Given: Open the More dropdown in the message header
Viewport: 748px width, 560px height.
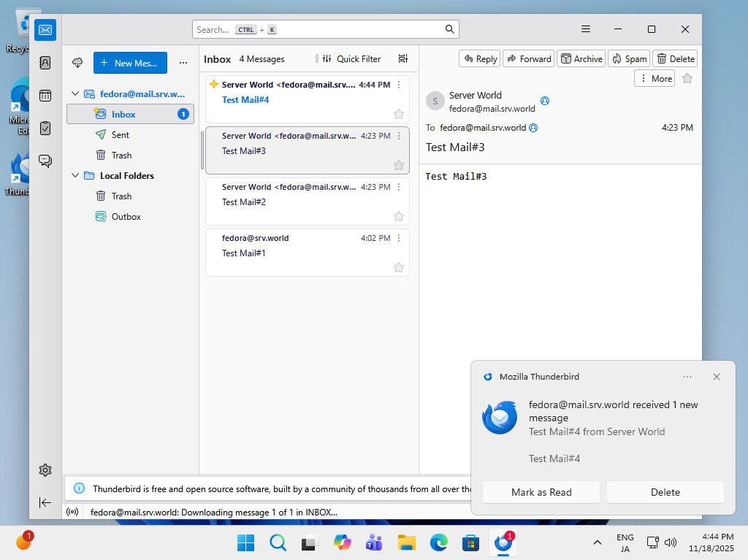Looking at the screenshot, I should [x=654, y=78].
